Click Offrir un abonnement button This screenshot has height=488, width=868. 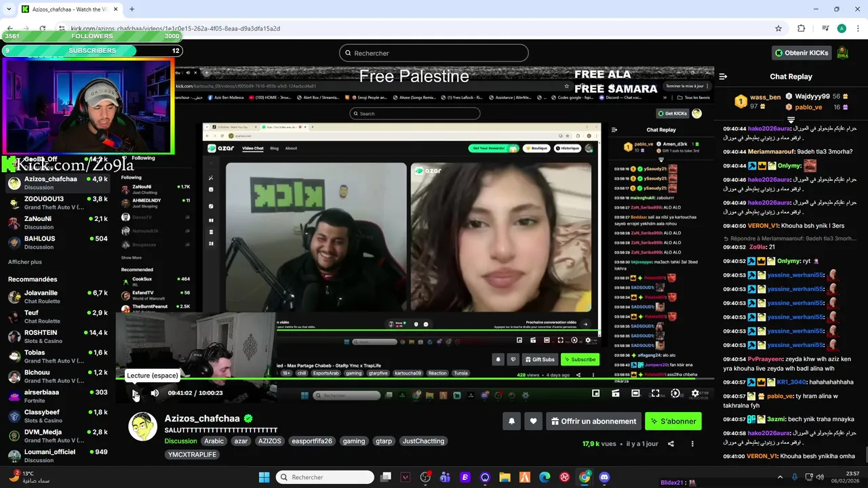593,421
